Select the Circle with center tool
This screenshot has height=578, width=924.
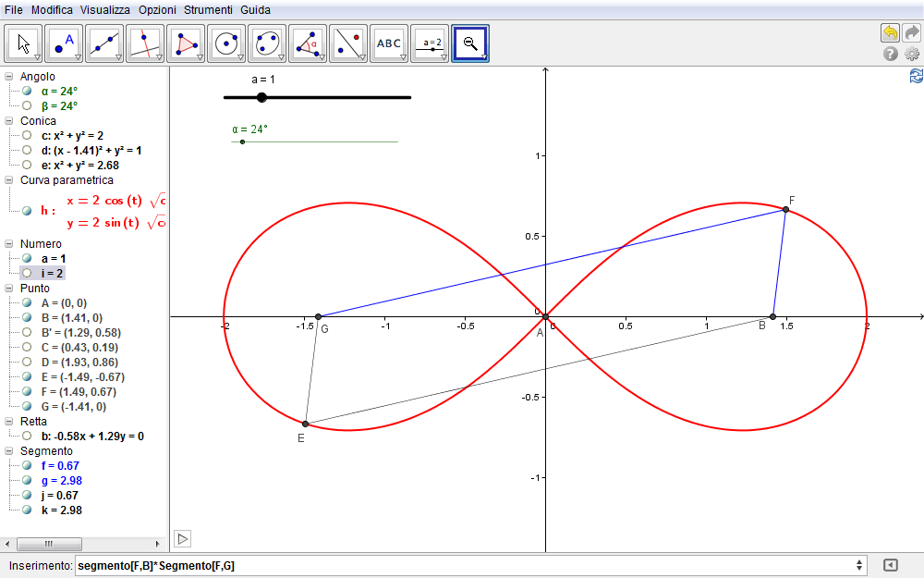click(x=226, y=43)
